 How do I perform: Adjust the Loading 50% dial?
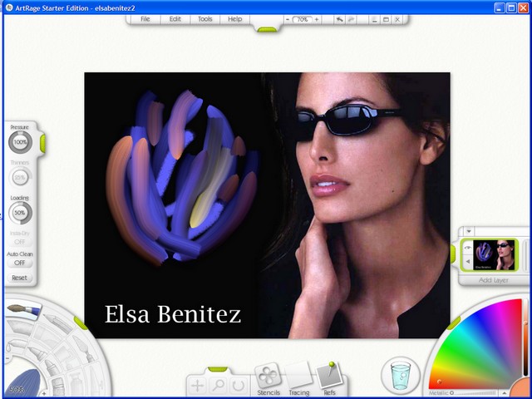point(20,213)
